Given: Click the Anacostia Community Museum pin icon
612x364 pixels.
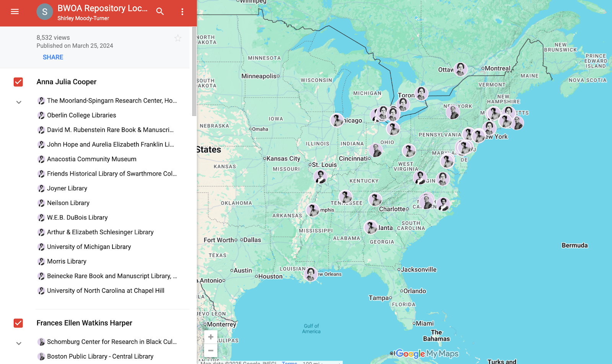Looking at the screenshot, I should point(41,159).
